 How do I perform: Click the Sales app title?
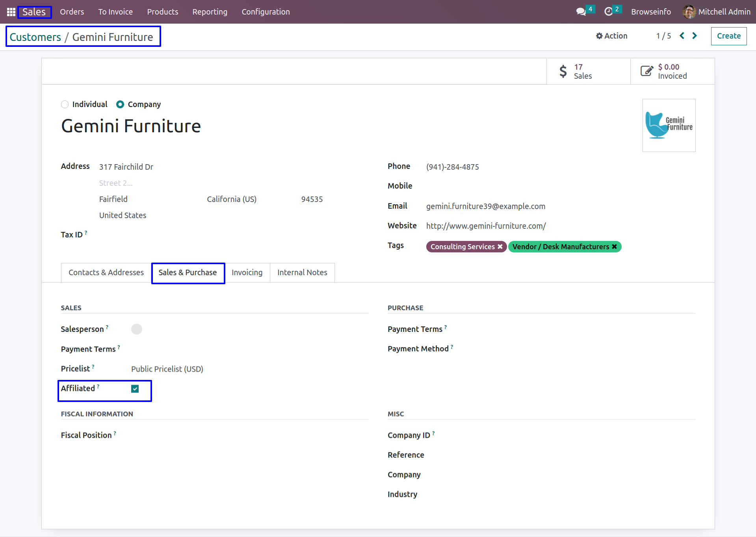point(34,12)
